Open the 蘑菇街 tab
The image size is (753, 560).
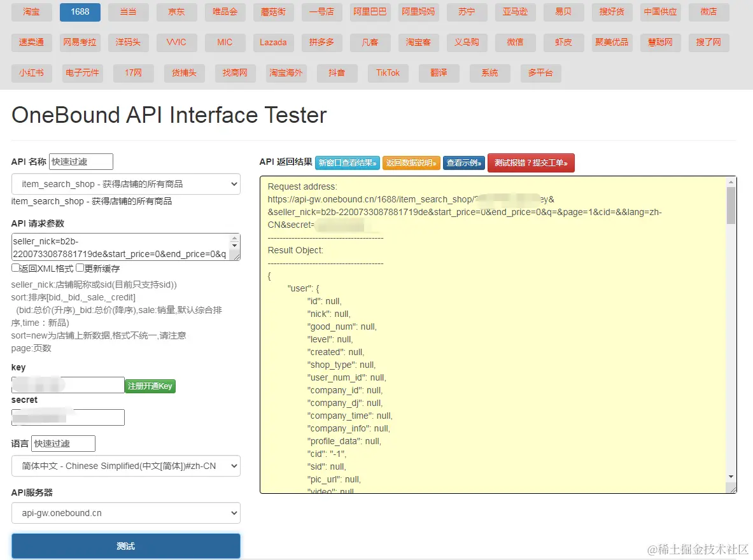click(273, 12)
